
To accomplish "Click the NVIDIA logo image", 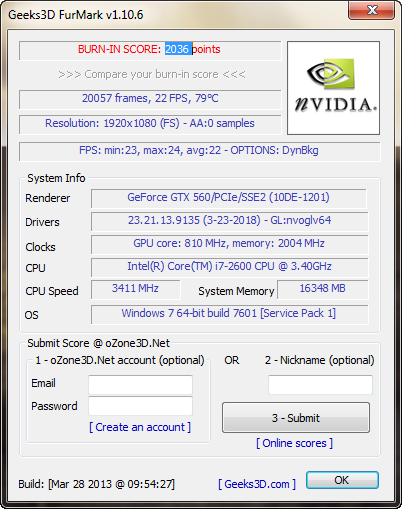I will click(333, 88).
